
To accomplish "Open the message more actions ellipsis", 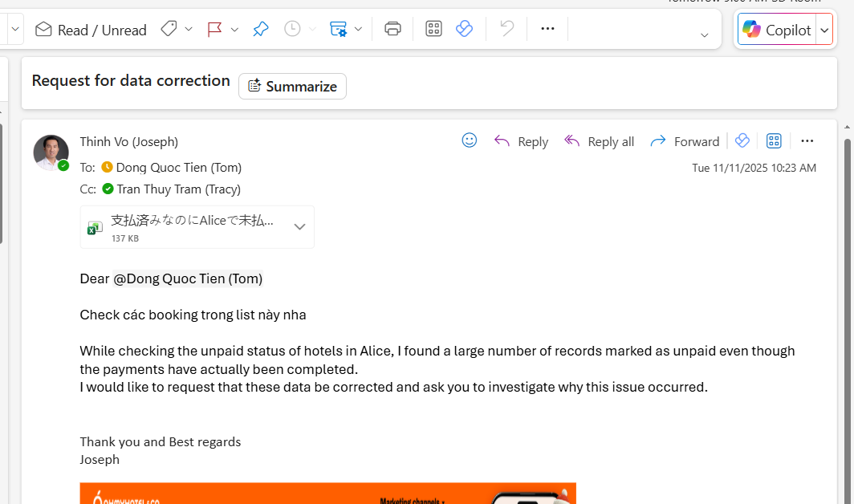I will (x=807, y=141).
